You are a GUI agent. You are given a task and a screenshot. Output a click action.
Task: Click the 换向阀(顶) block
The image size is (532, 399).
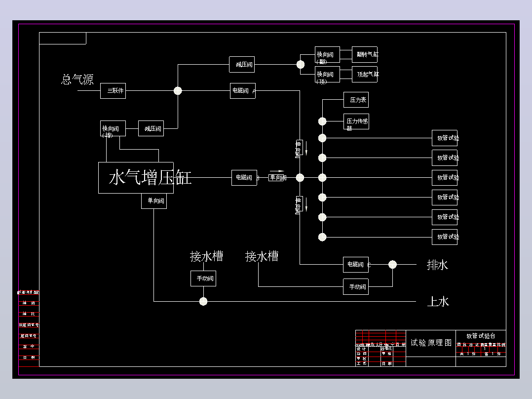[x=327, y=75]
